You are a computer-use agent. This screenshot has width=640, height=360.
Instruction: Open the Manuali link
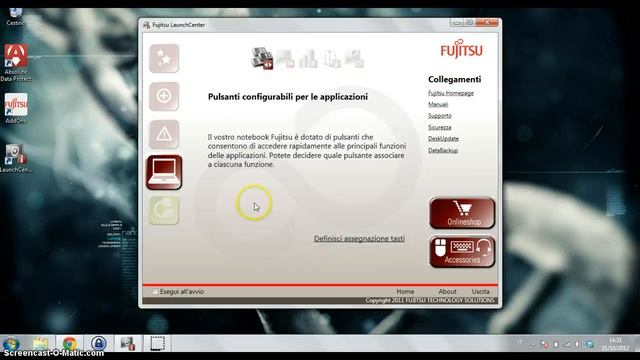[438, 104]
